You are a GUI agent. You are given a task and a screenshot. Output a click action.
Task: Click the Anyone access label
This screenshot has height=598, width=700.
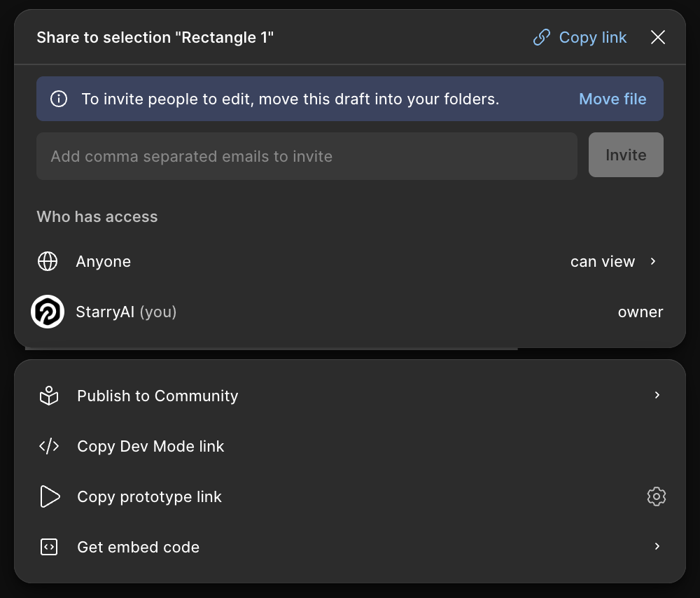coord(103,261)
